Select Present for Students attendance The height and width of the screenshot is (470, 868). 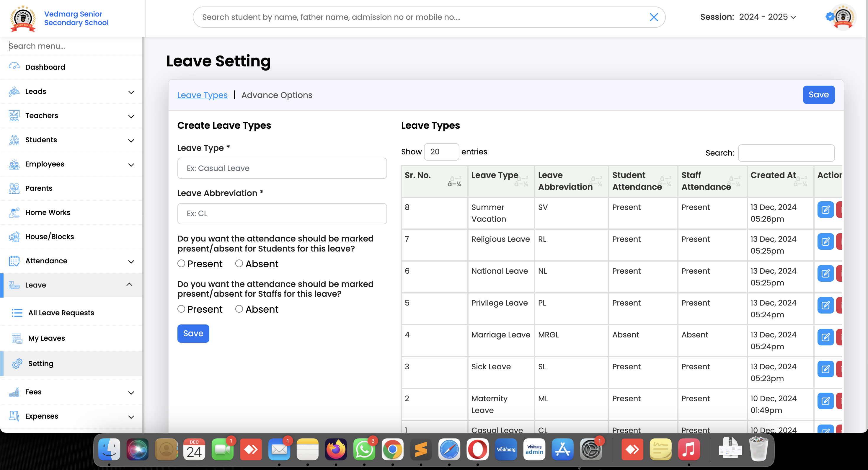(x=181, y=263)
